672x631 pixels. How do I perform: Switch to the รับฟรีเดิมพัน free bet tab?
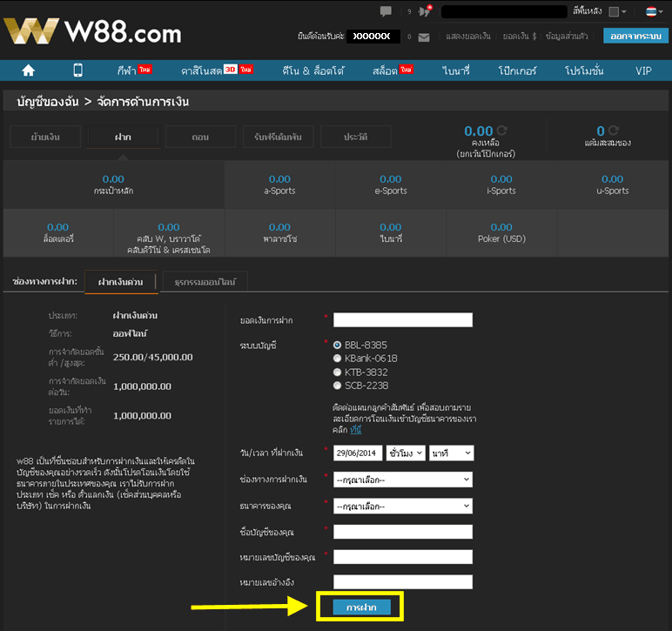pos(279,138)
